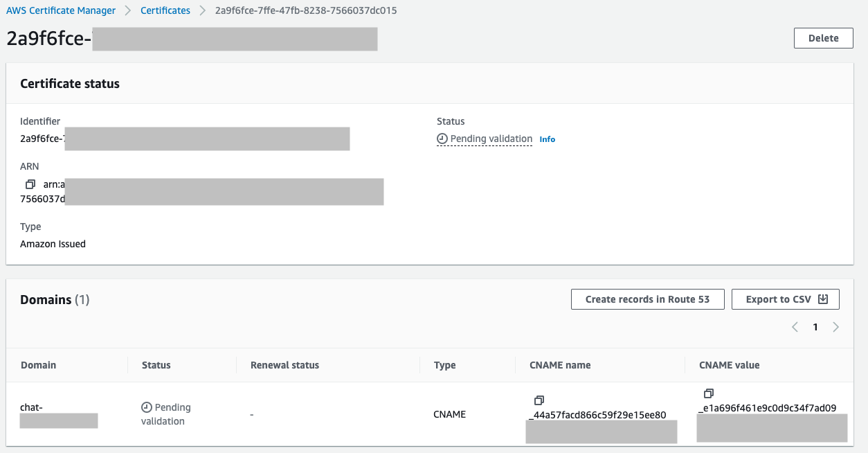868x453 pixels.
Task: Click the certificate ID in the breadcrumb
Action: click(x=307, y=10)
